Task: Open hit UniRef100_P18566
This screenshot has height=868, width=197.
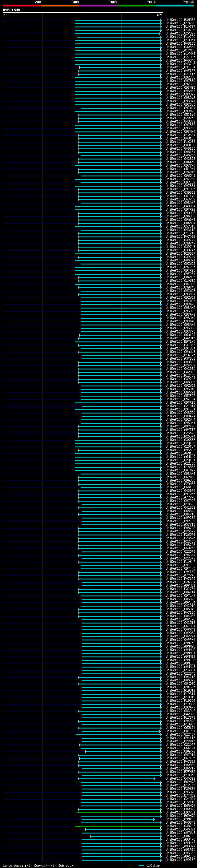Action: (x=180, y=467)
